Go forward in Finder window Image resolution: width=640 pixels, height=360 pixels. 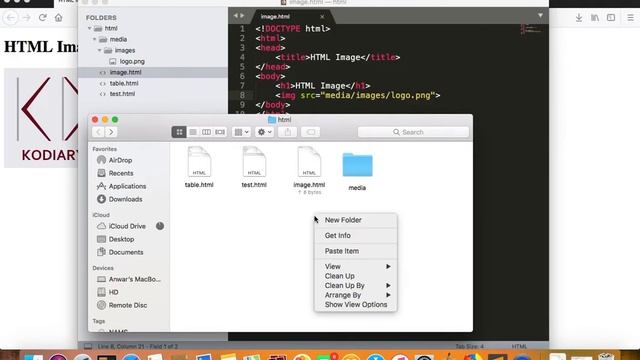pyautogui.click(x=111, y=132)
